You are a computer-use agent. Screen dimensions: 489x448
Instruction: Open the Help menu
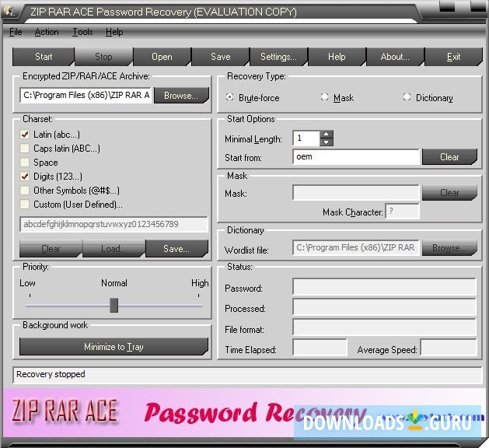[114, 32]
